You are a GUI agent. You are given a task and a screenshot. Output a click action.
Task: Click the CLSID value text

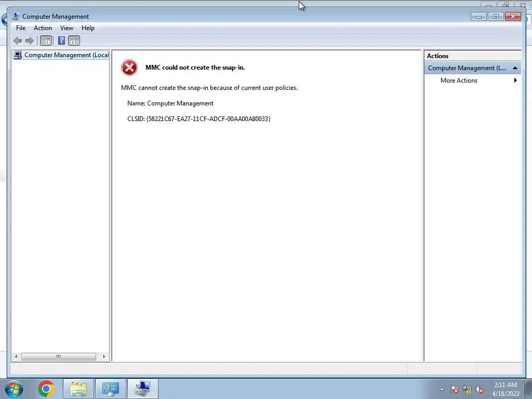pyautogui.click(x=208, y=119)
